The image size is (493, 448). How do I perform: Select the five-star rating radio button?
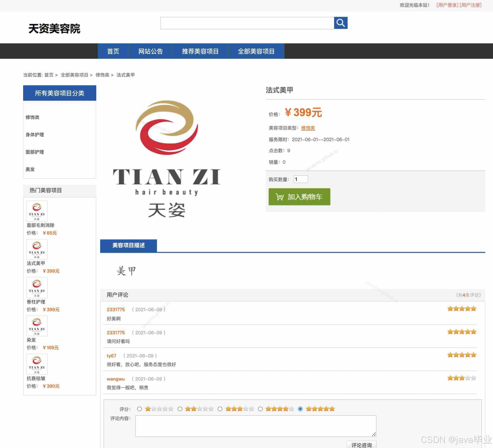300,409
